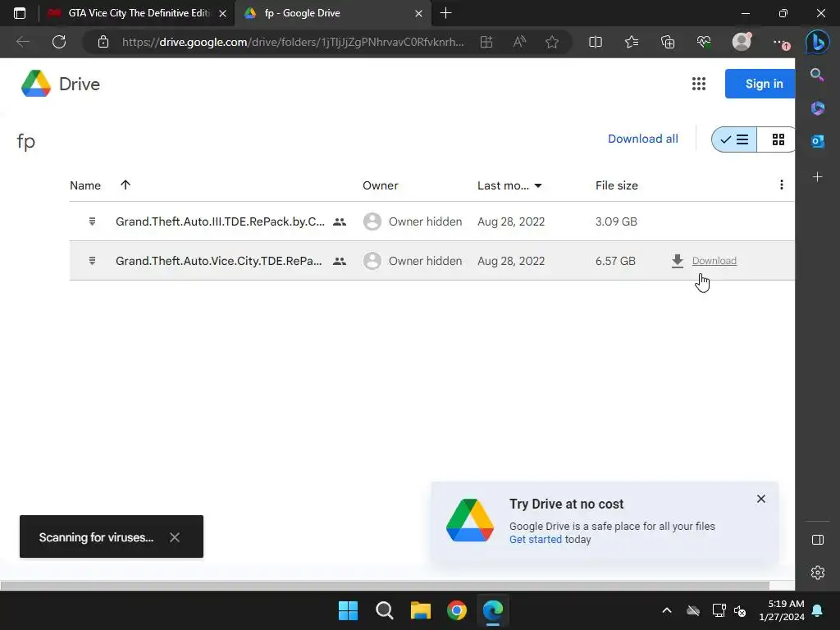The height and width of the screenshot is (630, 840).
Task: Click Download all link
Action: click(643, 139)
